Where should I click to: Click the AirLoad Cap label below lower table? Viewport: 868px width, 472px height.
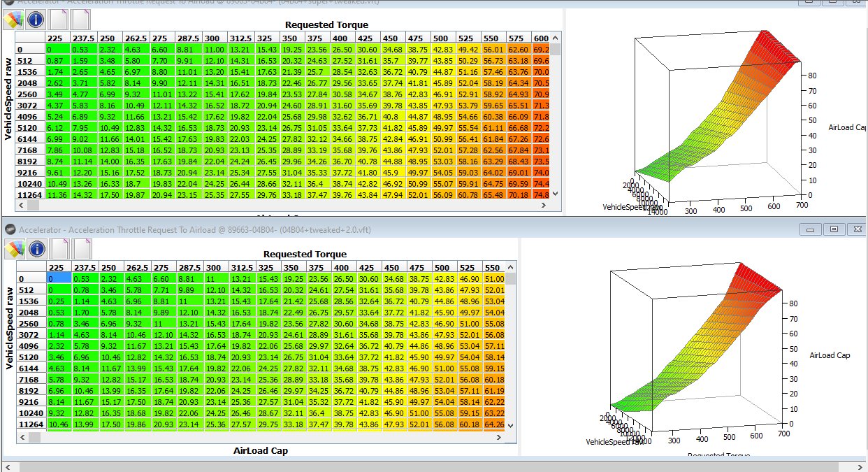tap(261, 451)
